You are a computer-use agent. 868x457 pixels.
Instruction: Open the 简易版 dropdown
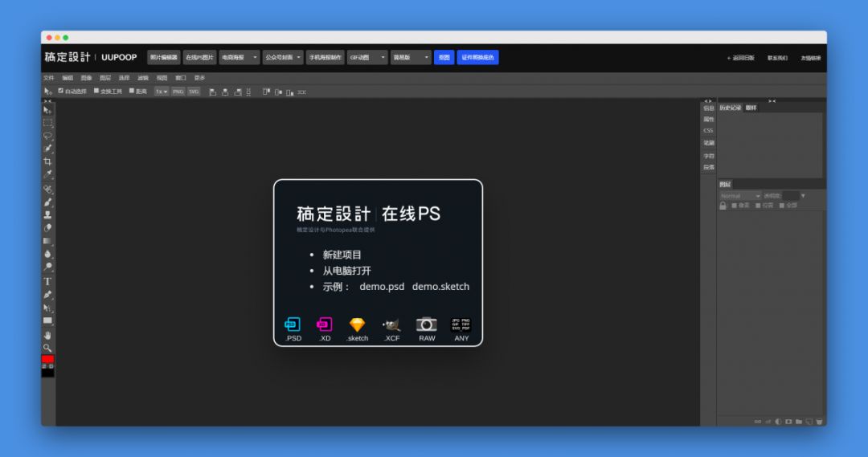(x=411, y=58)
